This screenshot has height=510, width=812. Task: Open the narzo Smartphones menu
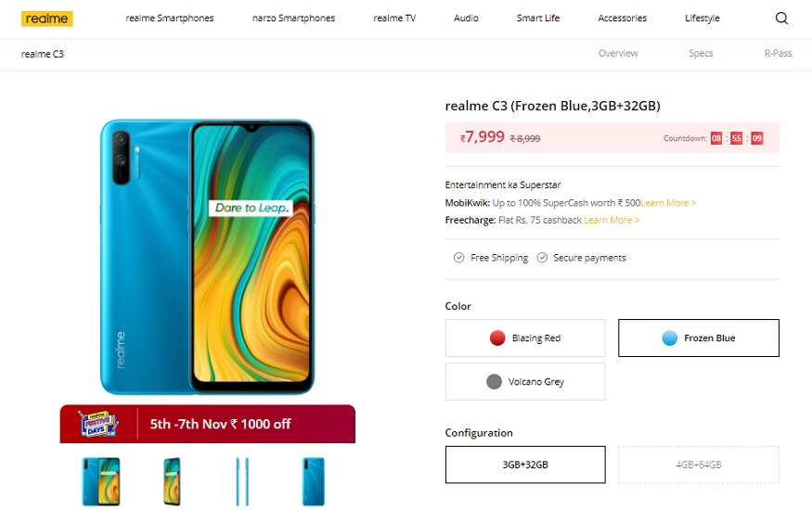(293, 19)
